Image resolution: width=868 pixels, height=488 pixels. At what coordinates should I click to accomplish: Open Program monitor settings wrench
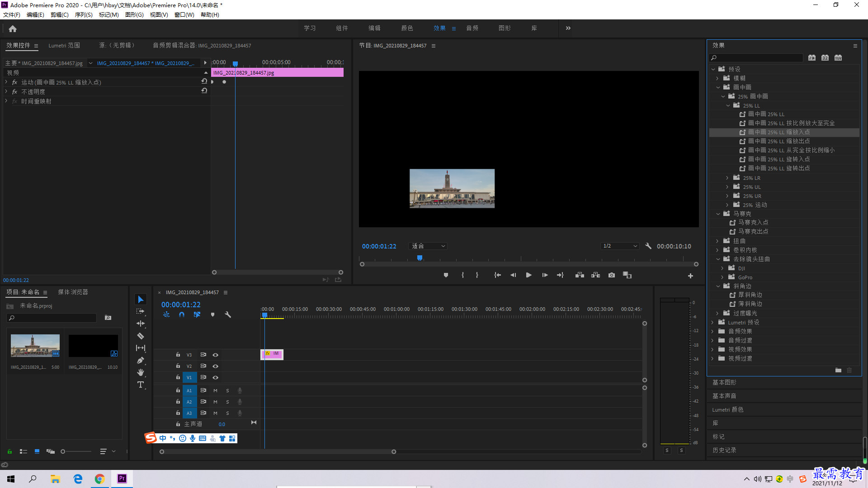click(x=648, y=246)
